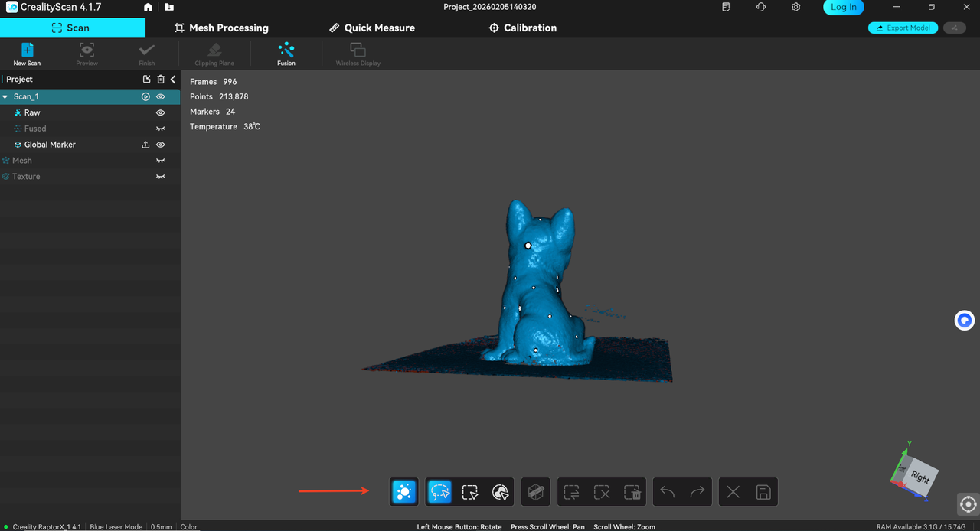Image resolution: width=980 pixels, height=531 pixels.
Task: Toggle Scan_1 visibility eye
Action: (161, 97)
